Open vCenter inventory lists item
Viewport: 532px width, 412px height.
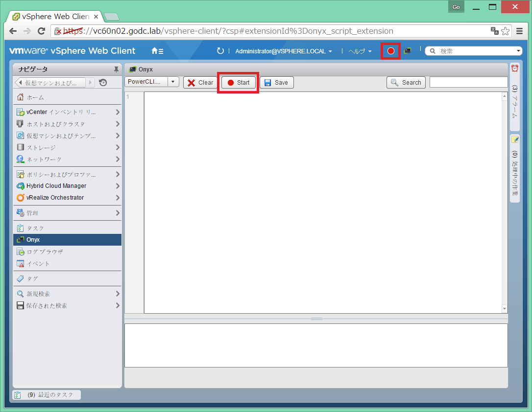coord(67,112)
